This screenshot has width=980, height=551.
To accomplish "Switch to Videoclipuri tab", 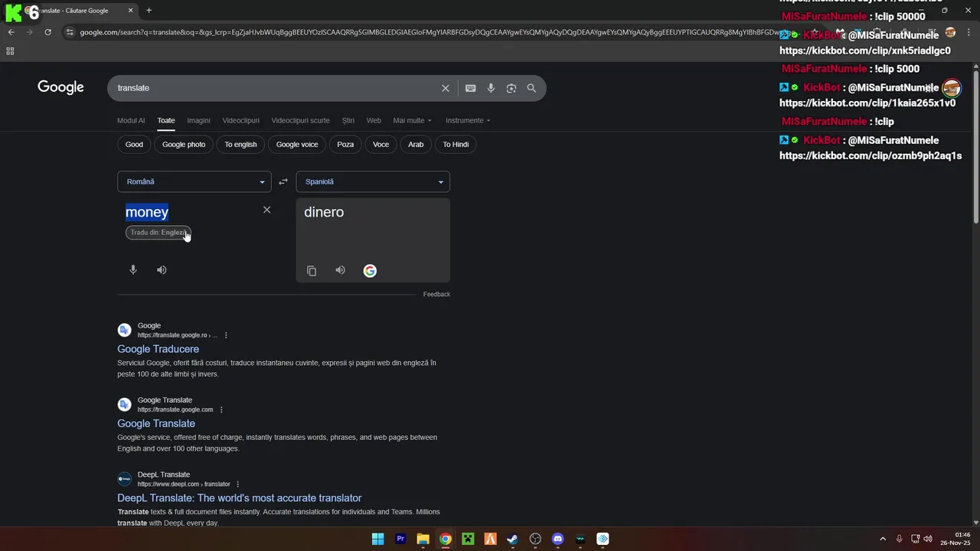I will click(240, 120).
